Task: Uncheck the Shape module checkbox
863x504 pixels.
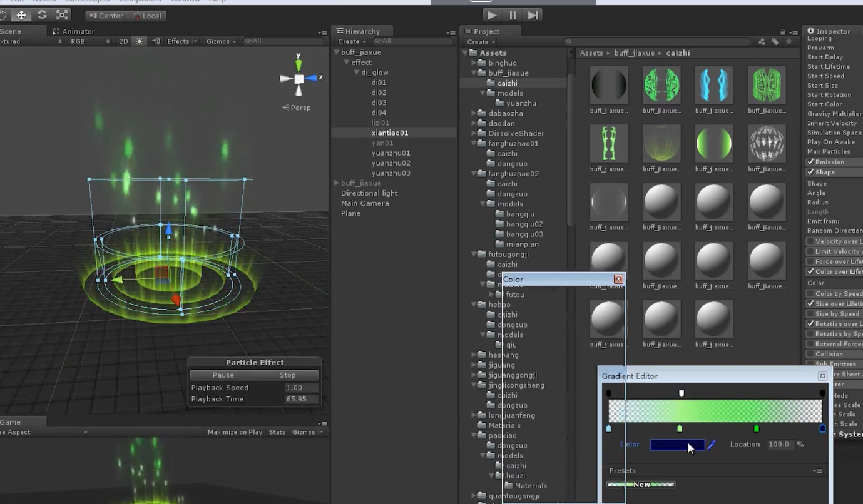Action: point(810,172)
